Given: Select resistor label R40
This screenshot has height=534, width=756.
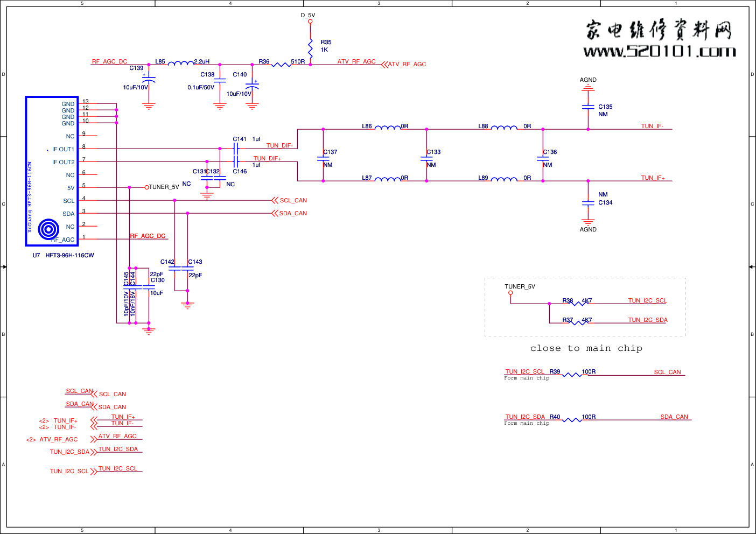Looking at the screenshot, I should pos(555,417).
